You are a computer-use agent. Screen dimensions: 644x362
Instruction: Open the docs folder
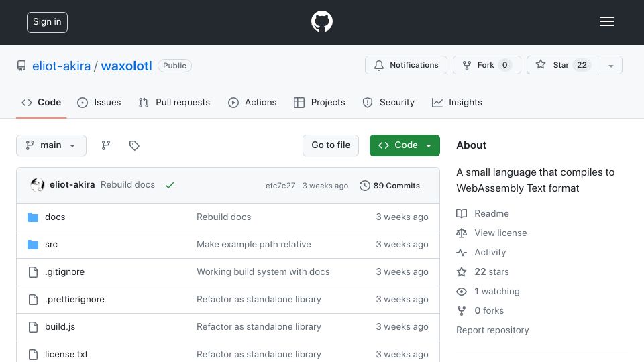click(55, 217)
